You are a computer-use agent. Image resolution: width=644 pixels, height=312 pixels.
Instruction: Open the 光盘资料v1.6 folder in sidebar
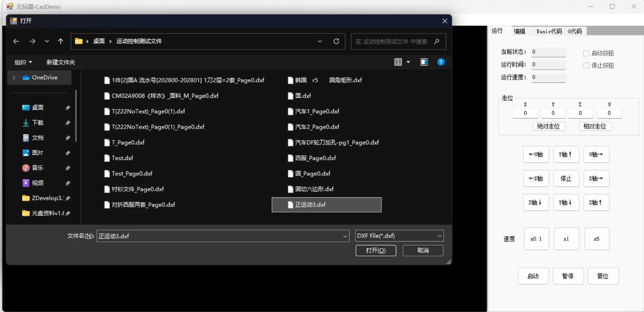43,213
